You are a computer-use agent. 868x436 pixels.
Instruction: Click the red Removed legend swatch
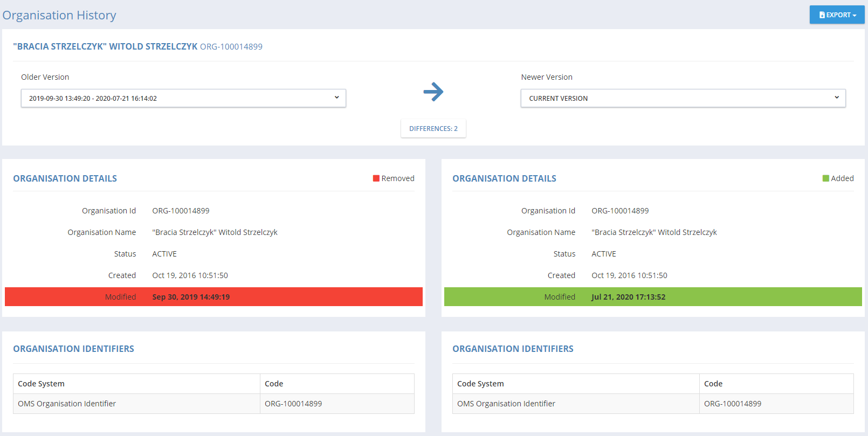tap(376, 178)
